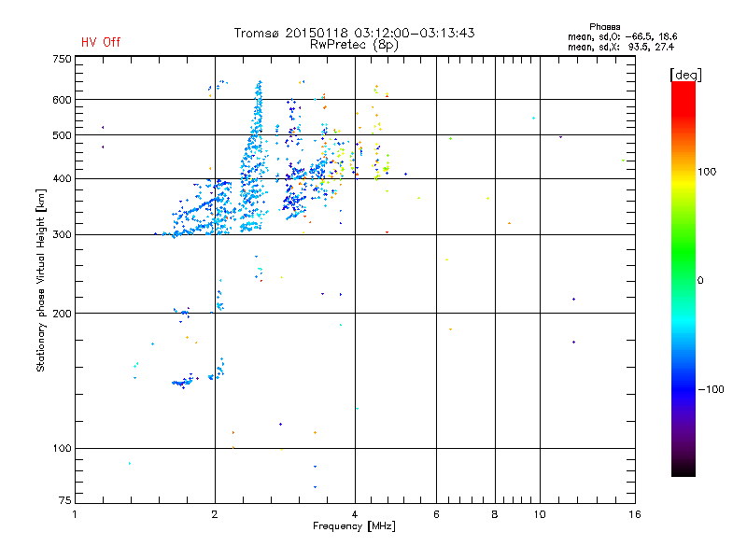
Task: Click the '[deg]' colorbar unit label
Action: (x=685, y=75)
